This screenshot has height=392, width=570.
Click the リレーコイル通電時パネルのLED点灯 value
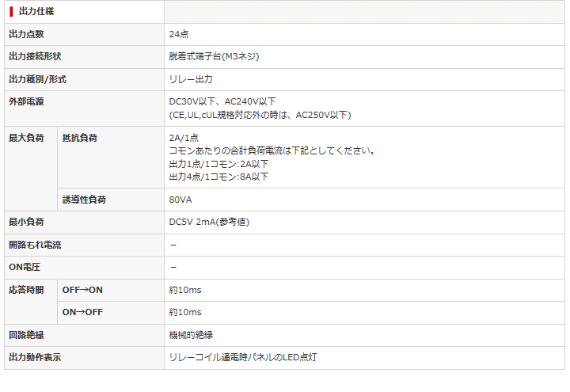pyautogui.click(x=243, y=357)
